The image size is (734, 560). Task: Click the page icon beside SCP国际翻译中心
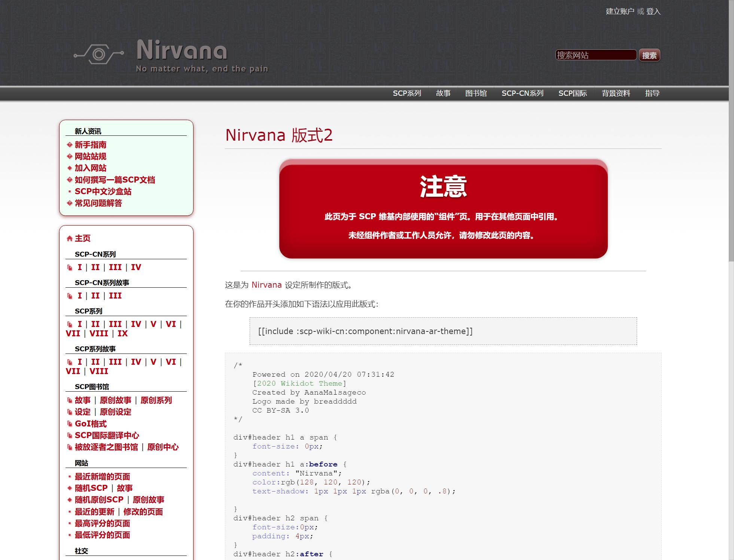(70, 435)
